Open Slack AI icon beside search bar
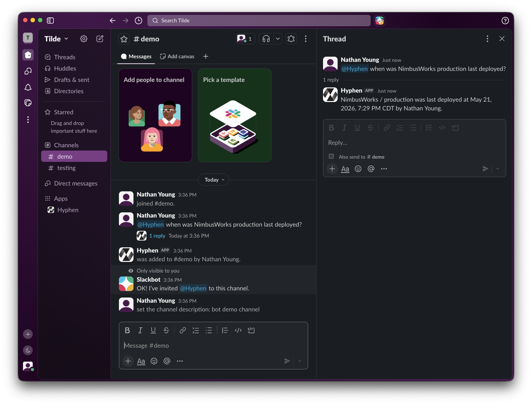 (x=379, y=20)
